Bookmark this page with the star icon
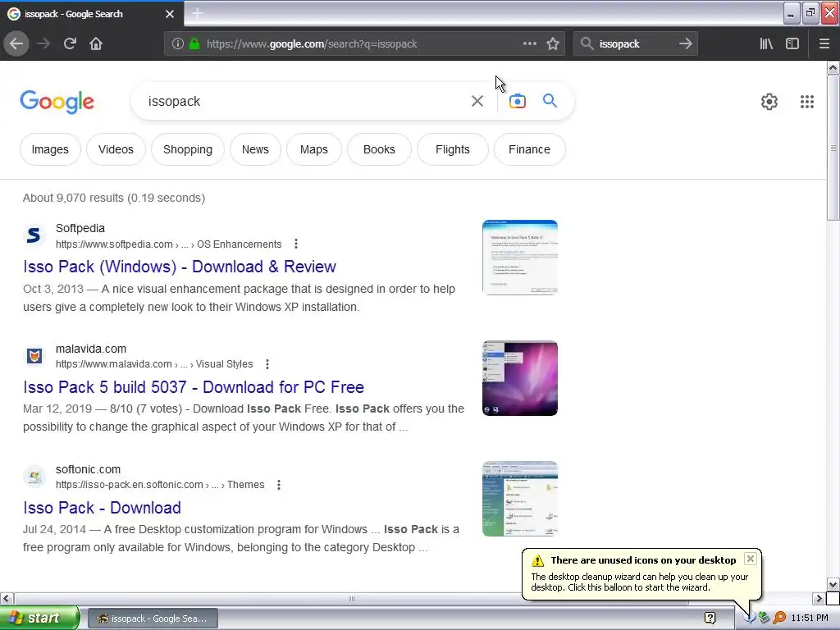840x630 pixels. click(553, 44)
